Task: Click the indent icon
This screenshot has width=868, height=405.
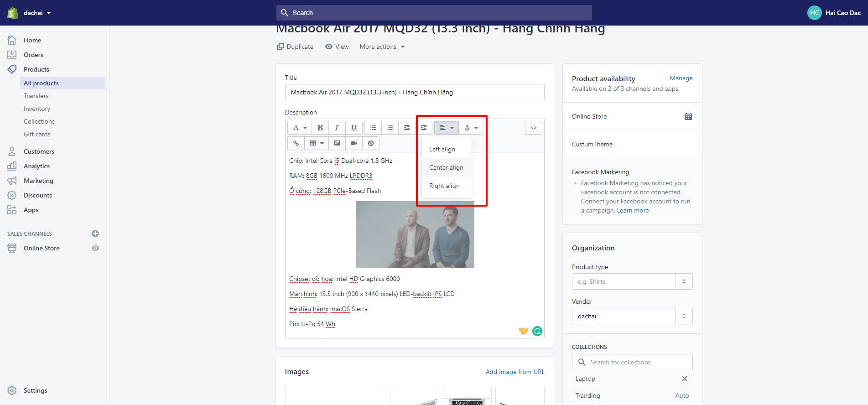Action: [424, 128]
